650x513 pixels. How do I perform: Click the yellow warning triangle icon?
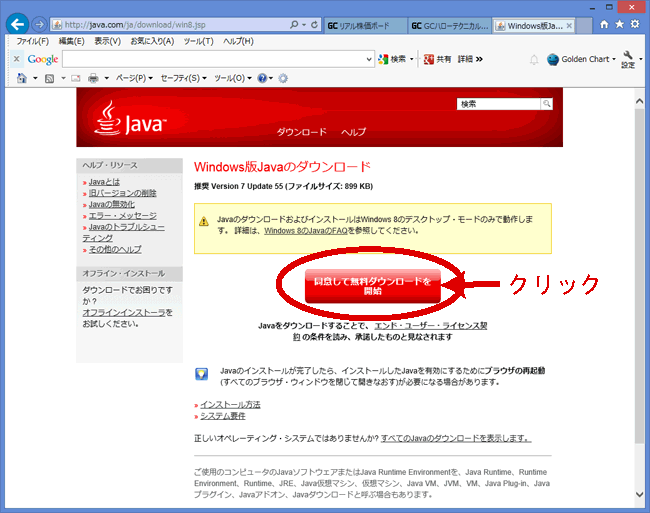204,221
